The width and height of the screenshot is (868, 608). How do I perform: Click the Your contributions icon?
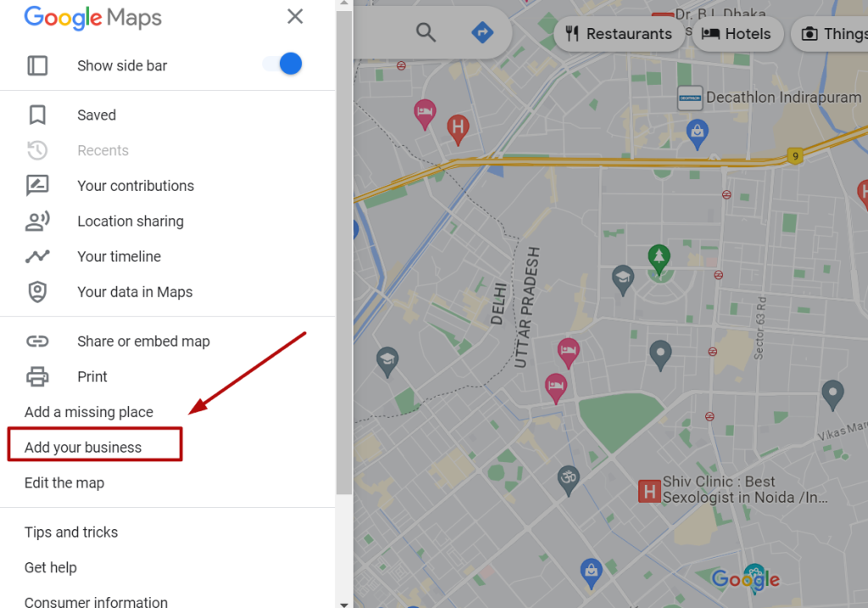click(37, 186)
